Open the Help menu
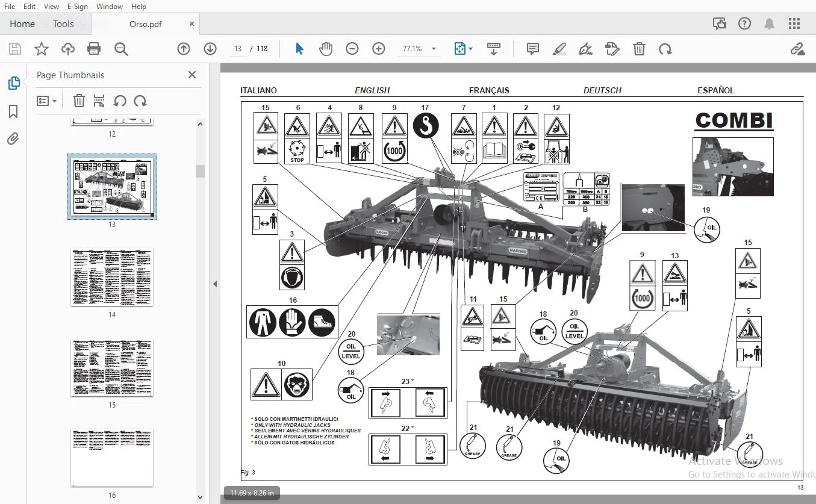Screen dimensions: 816x504 (x=139, y=7)
